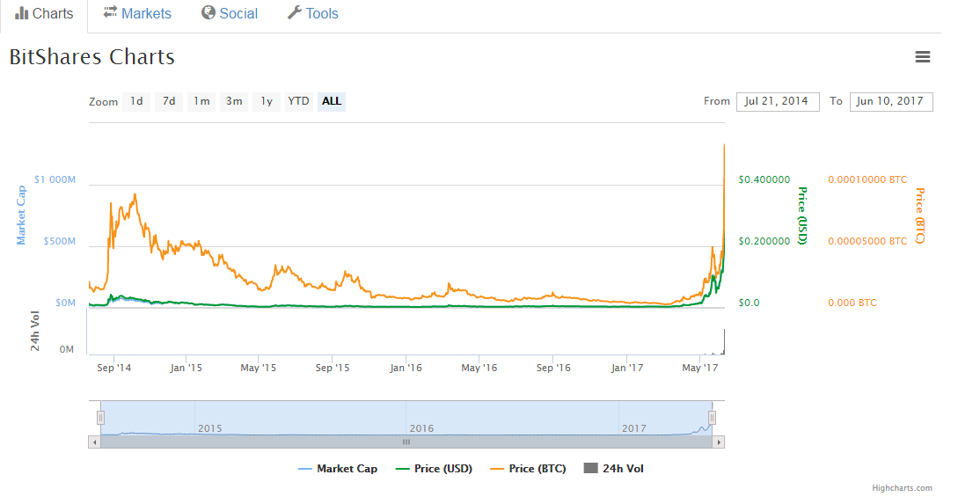Open the Highcharts.com credit link
This screenshot has width=980, height=504.
902,488
